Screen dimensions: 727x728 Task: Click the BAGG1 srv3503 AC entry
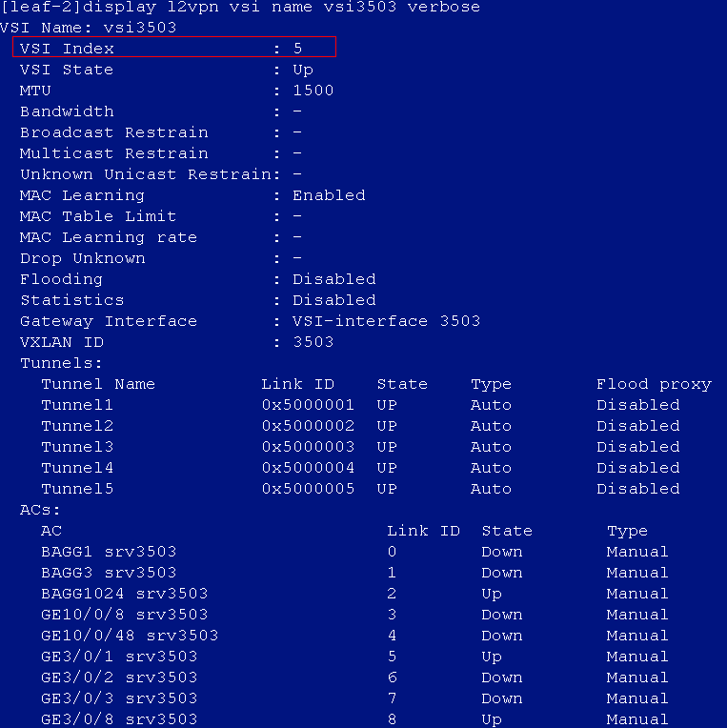click(109, 552)
